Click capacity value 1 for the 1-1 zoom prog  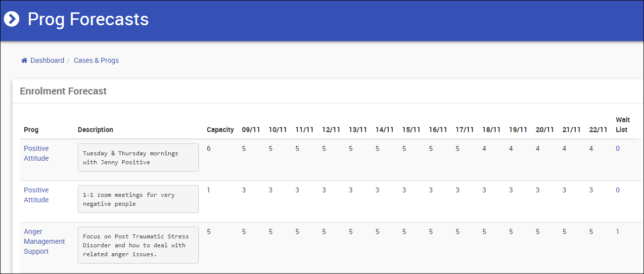pyautogui.click(x=209, y=190)
